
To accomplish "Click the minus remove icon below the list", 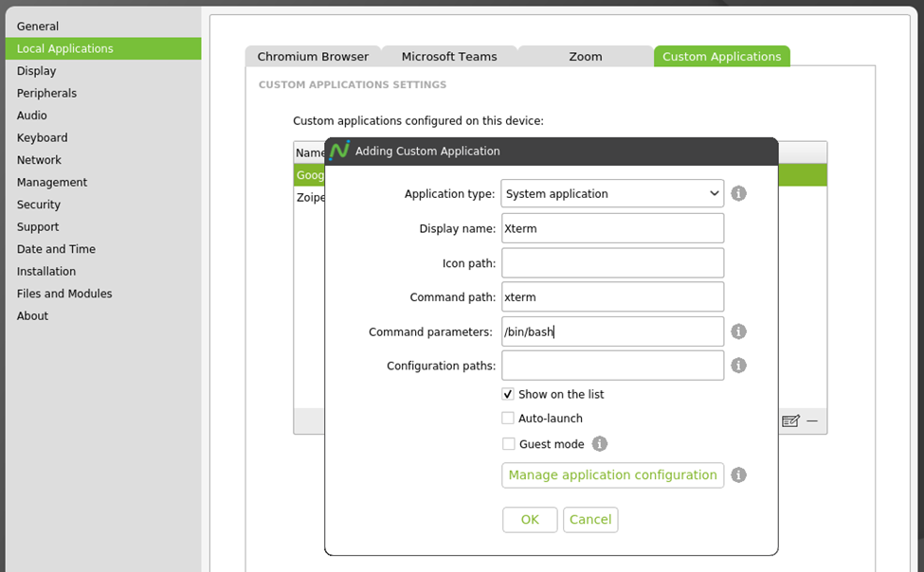I will [x=812, y=420].
